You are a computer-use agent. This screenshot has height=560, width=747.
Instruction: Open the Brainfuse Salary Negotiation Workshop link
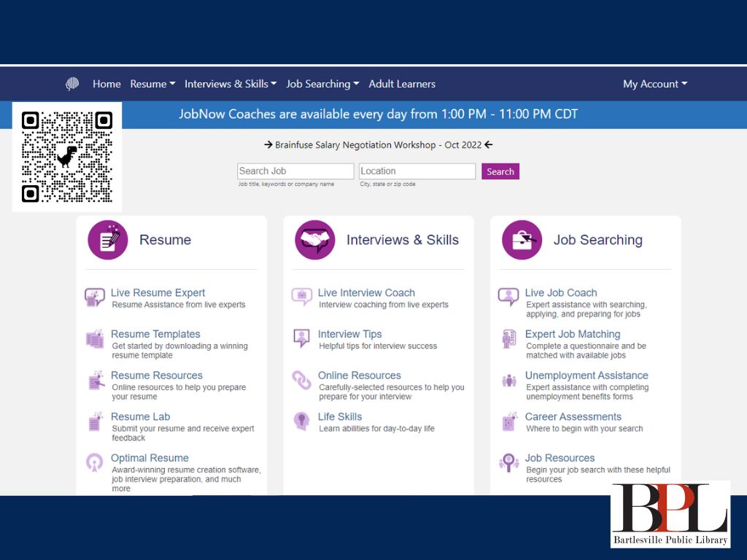click(x=379, y=145)
